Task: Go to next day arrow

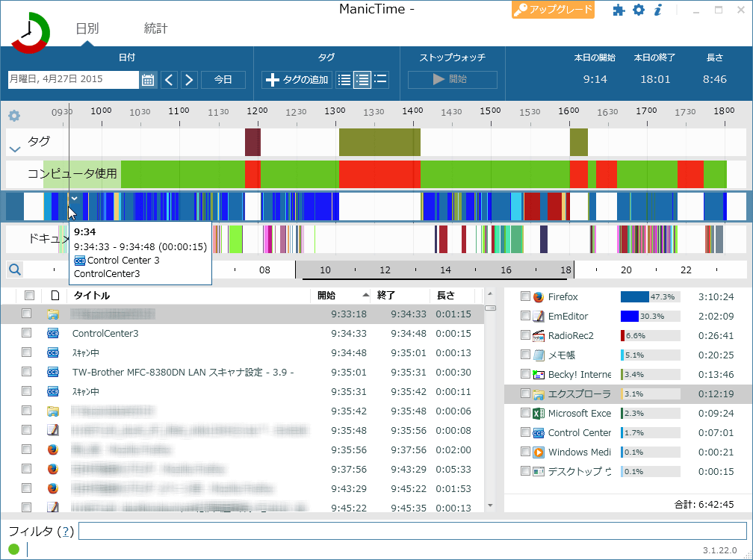Action: 189,80
